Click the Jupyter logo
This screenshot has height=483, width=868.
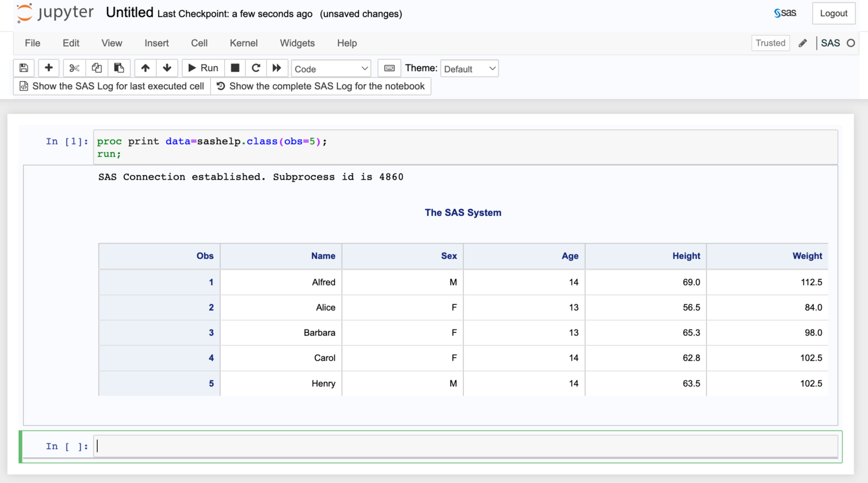pos(55,13)
